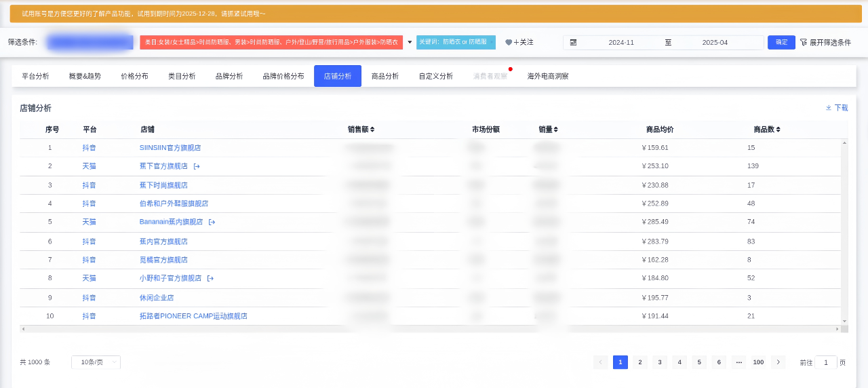
Task: Click the current page 1 button
Action: [620, 362]
